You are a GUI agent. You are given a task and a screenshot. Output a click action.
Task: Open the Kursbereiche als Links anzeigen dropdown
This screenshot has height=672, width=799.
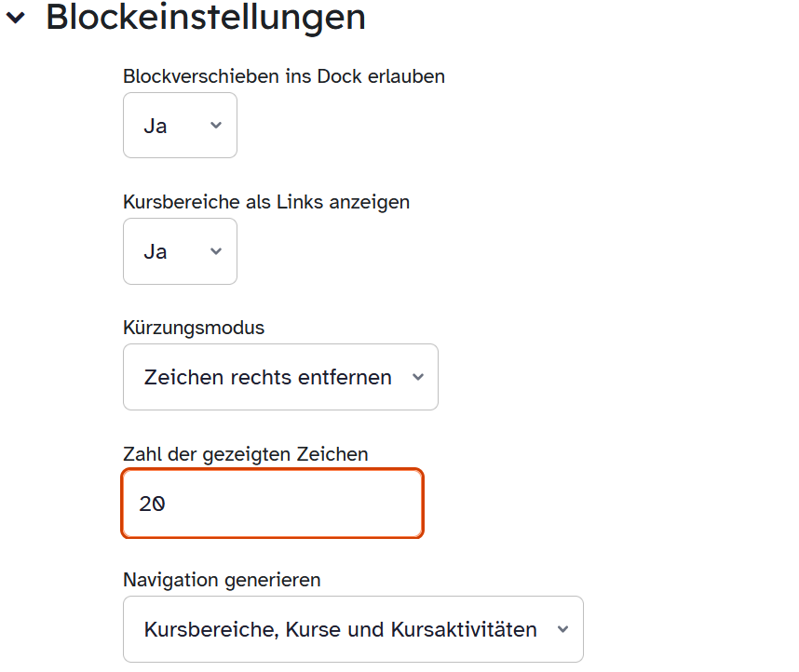(180, 251)
